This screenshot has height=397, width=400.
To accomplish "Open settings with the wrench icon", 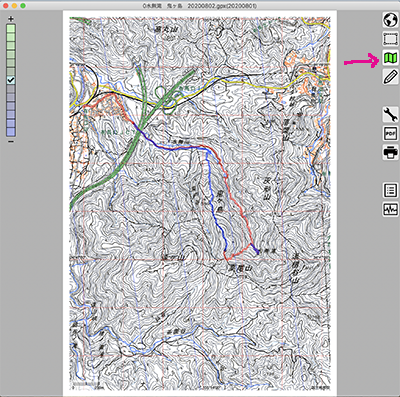I will click(390, 115).
